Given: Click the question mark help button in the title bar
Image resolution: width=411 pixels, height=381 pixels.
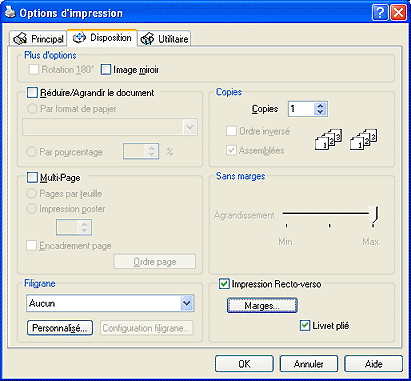Looking at the screenshot, I should 380,13.
